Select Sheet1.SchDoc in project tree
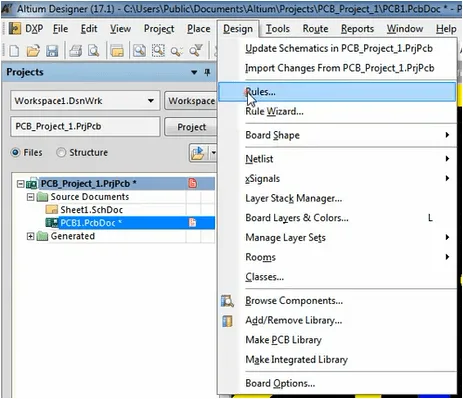 [91, 210]
